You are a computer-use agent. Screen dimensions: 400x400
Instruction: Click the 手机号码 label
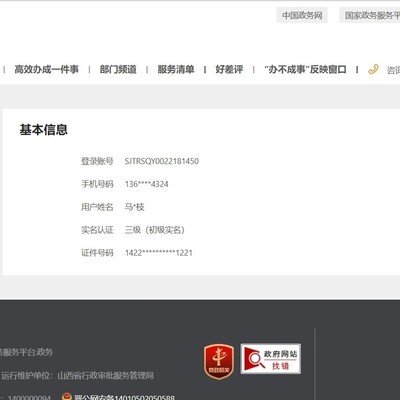(97, 184)
